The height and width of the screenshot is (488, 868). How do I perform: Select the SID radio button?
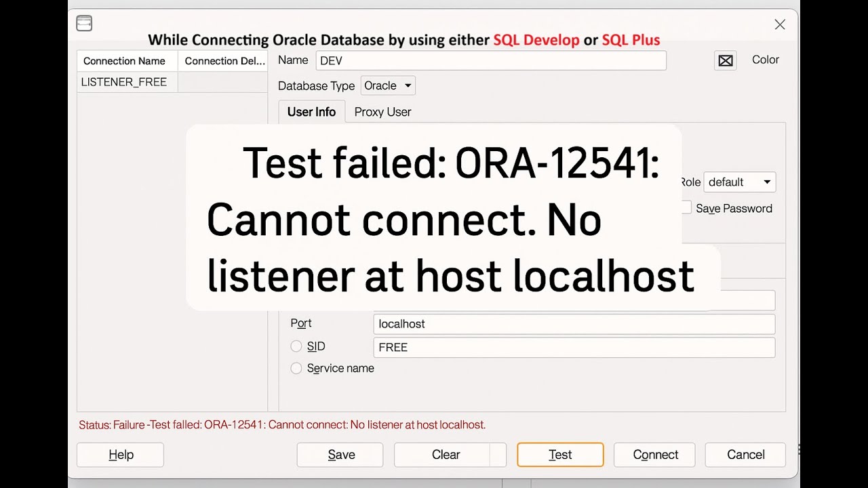(x=296, y=346)
